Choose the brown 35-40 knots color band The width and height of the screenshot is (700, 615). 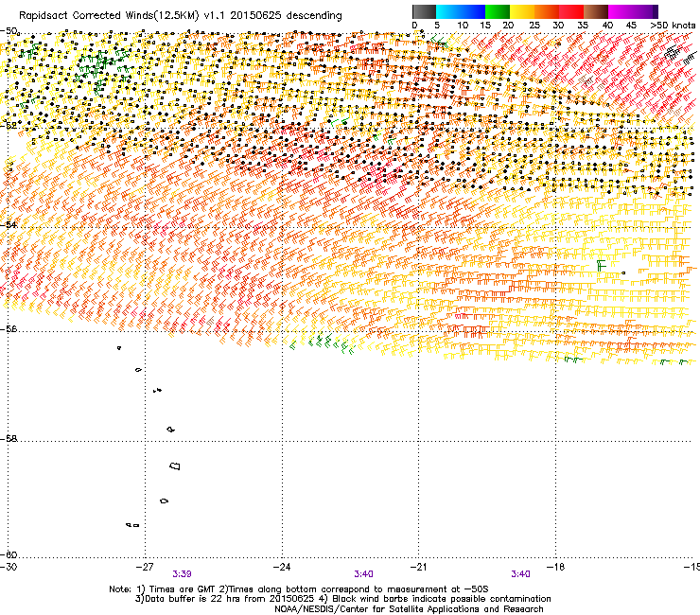click(x=596, y=11)
